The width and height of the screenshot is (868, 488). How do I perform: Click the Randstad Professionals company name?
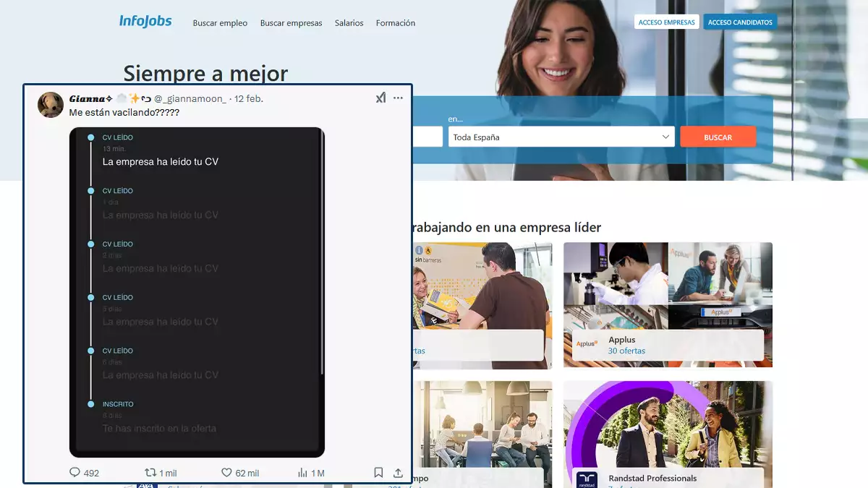pos(652,479)
